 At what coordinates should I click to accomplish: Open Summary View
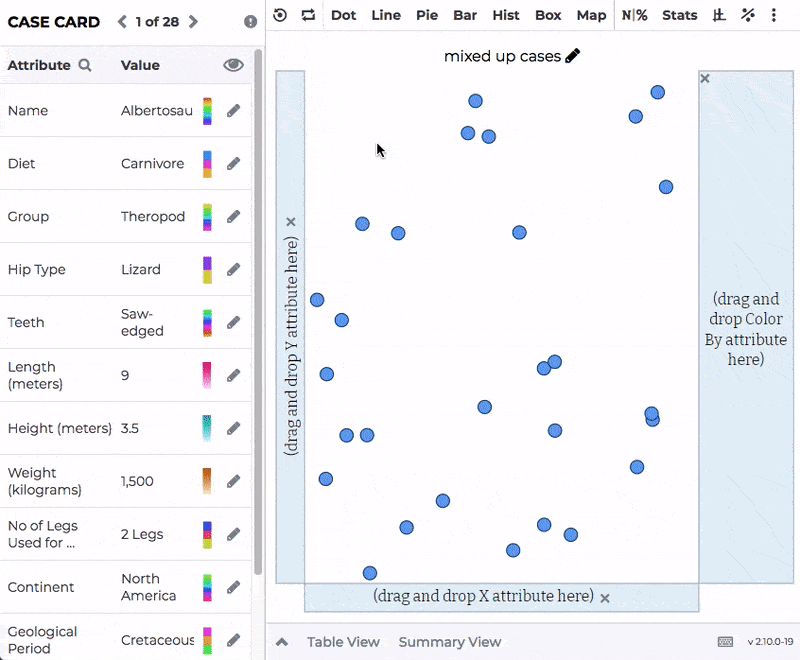450,642
